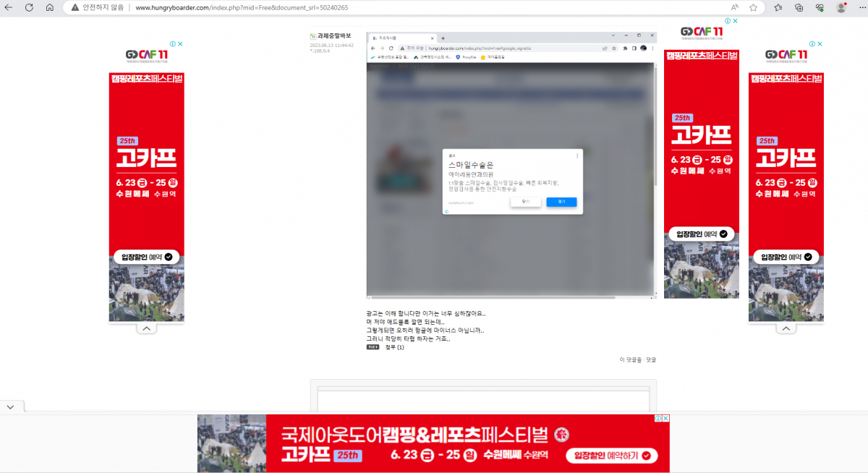The height and width of the screenshot is (473, 868).
Task: Close the far-right ad with X
Action: coord(820,44)
